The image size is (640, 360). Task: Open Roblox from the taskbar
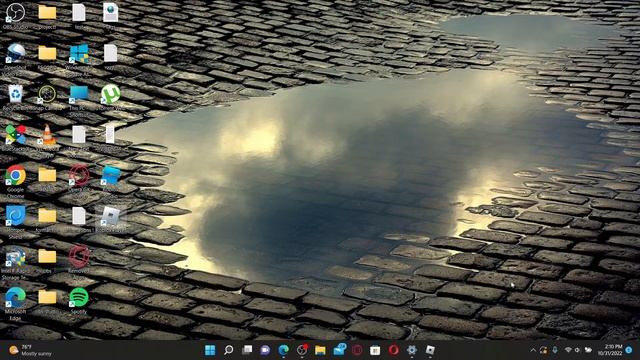pyautogui.click(x=430, y=350)
